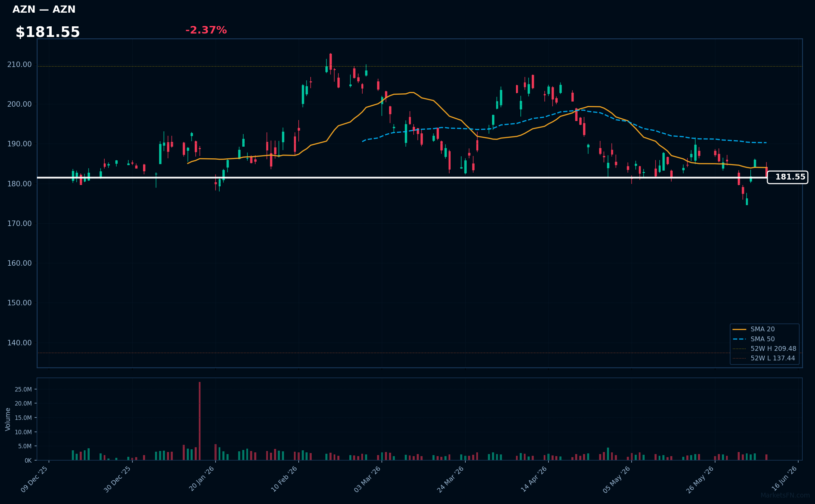Select the "SMA 20" legend label
Image resolution: width=815 pixels, height=504 pixels.
pyautogui.click(x=763, y=329)
